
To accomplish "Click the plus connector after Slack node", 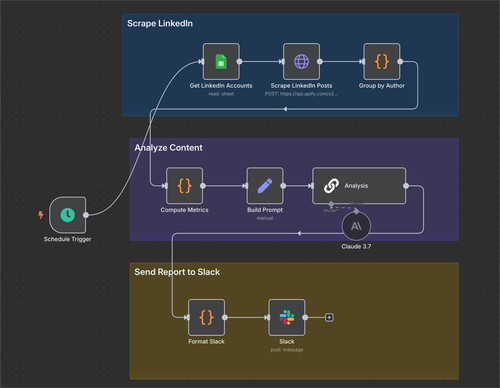I will (x=329, y=317).
